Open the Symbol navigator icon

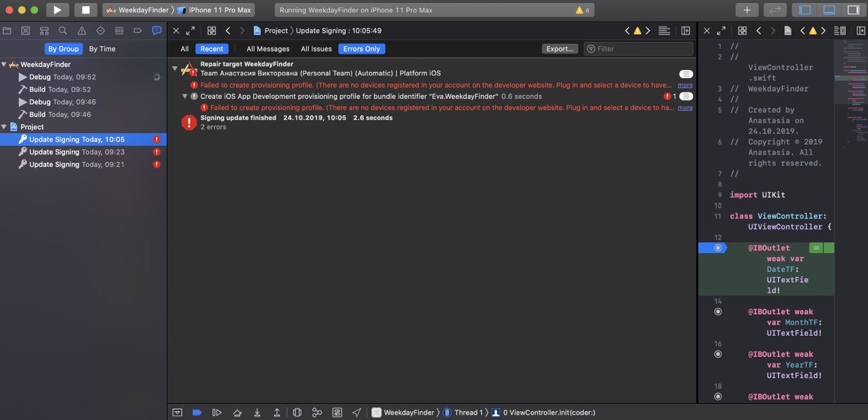(44, 31)
